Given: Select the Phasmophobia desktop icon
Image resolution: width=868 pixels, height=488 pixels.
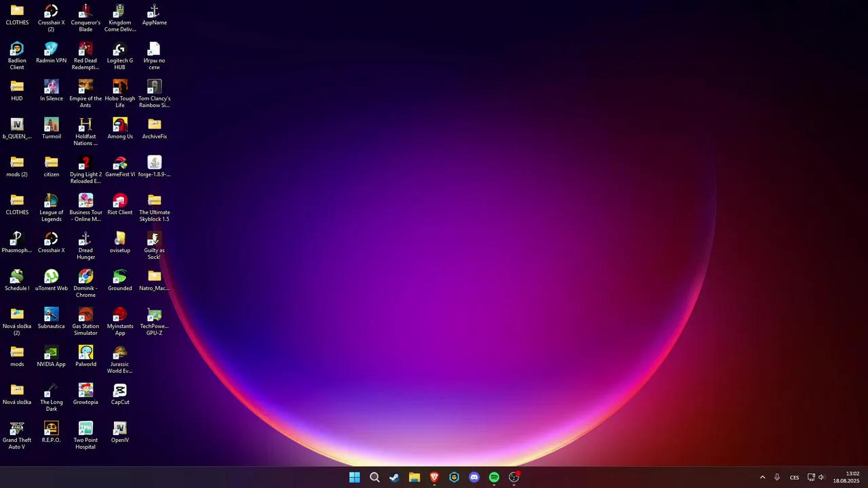Looking at the screenshot, I should (x=17, y=243).
